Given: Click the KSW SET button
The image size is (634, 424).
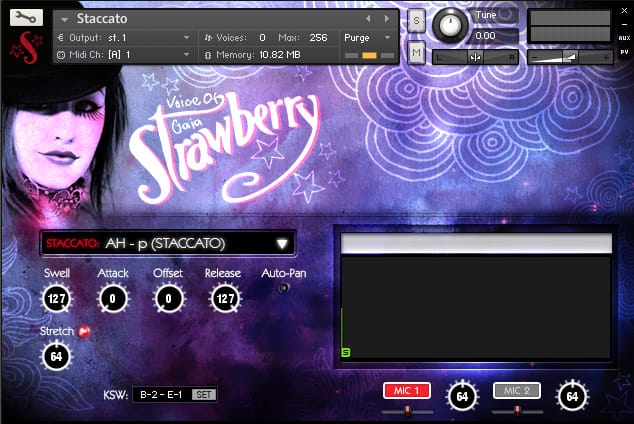Looking at the screenshot, I should click(203, 394).
